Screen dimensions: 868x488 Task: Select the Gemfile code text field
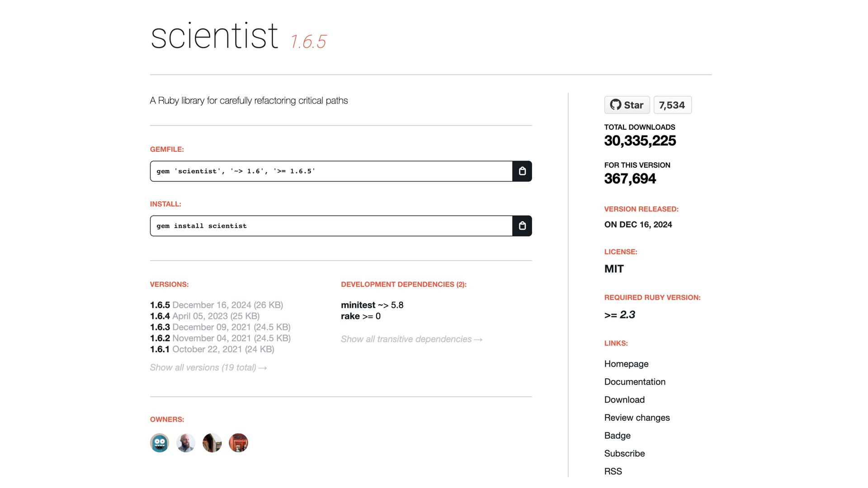pos(331,171)
